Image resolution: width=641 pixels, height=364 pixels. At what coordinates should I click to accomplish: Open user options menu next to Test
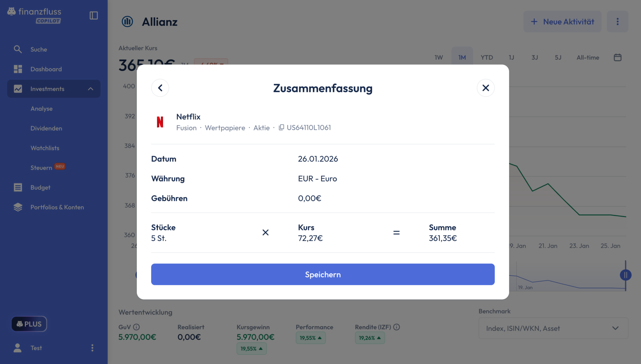(92, 348)
